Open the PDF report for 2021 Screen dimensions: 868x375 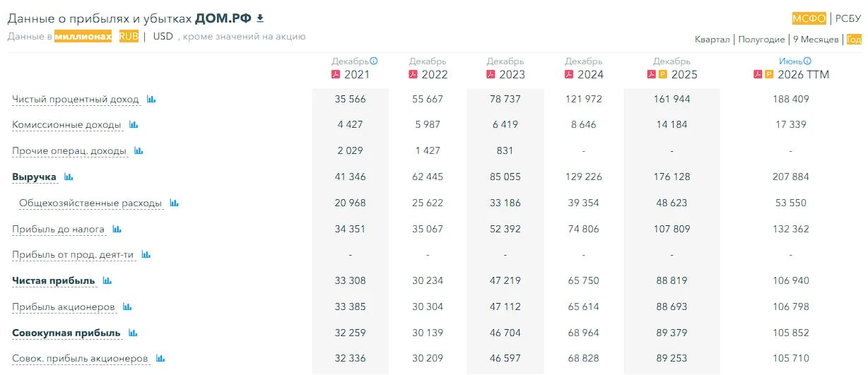[x=336, y=74]
